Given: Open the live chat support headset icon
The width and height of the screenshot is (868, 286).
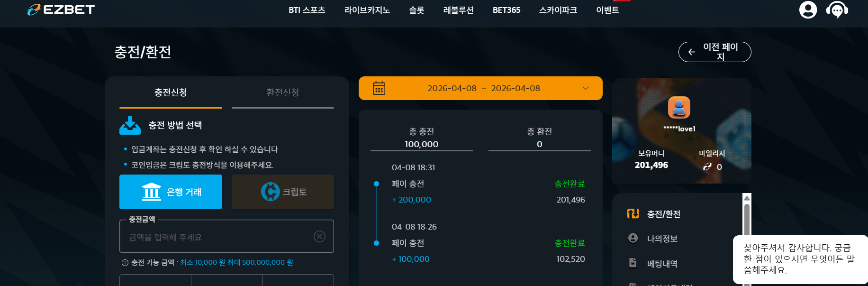Looking at the screenshot, I should pos(837,9).
